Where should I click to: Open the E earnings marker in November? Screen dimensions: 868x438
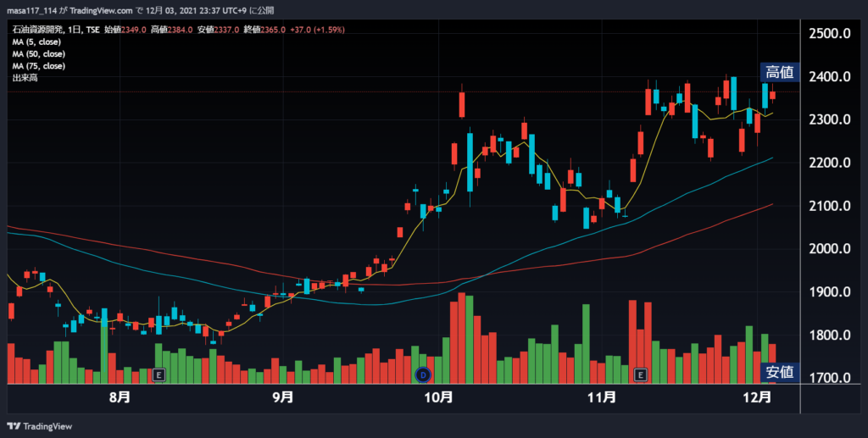tap(641, 375)
